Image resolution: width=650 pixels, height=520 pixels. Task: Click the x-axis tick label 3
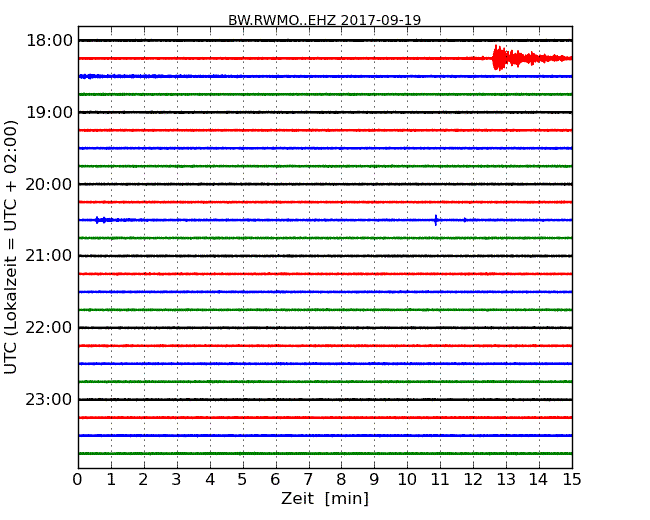(x=177, y=479)
